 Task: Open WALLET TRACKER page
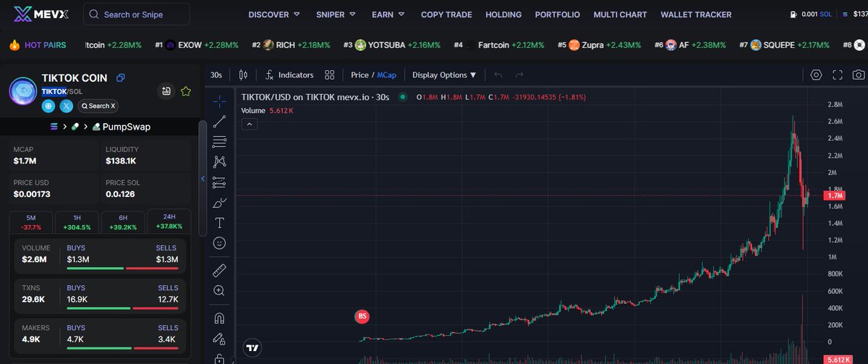pos(696,14)
